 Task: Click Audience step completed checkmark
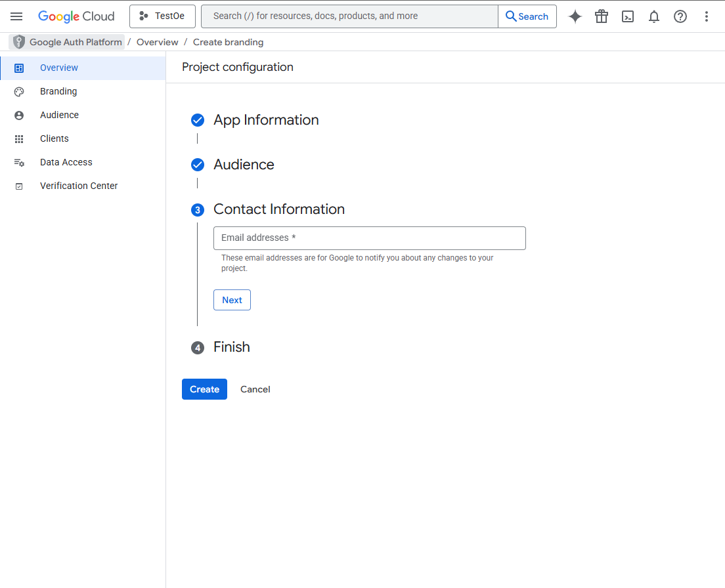[x=198, y=165]
